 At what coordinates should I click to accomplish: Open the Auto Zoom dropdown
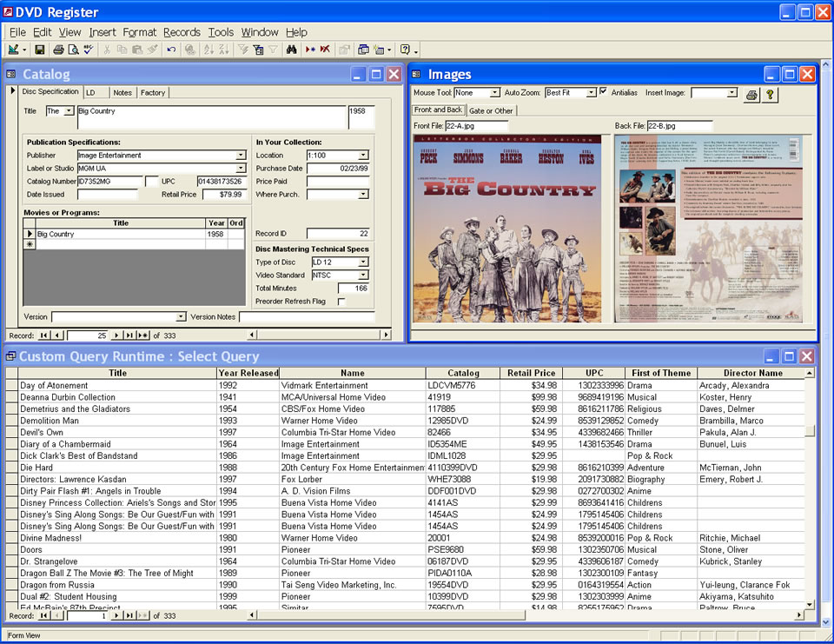tap(591, 93)
